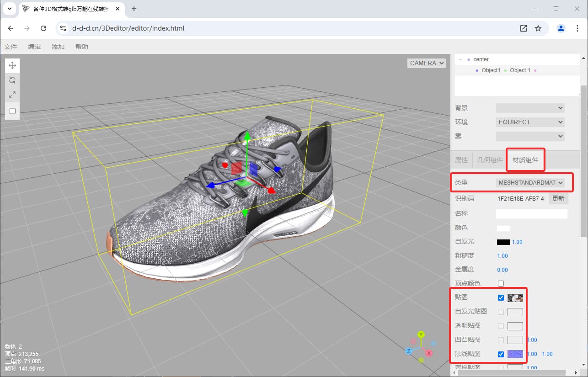Viewport: 588px width, 377px height.
Task: Click the Y axis on the view gizmo
Action: click(x=421, y=335)
